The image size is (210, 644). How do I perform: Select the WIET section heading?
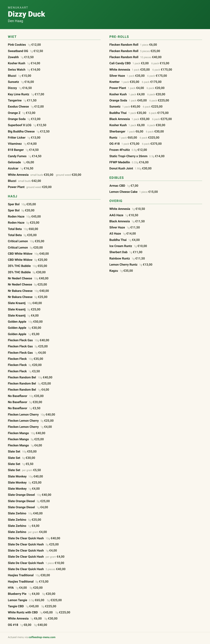pyautogui.click(x=12, y=37)
